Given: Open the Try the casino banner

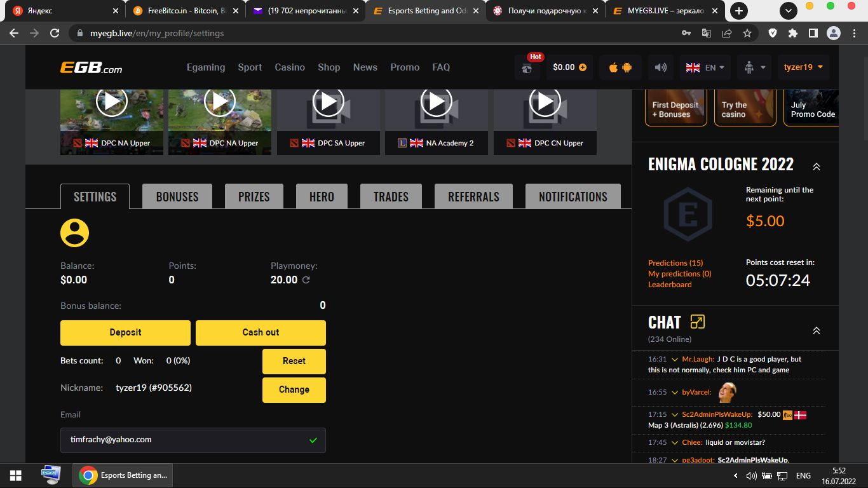Looking at the screenshot, I should tap(745, 108).
